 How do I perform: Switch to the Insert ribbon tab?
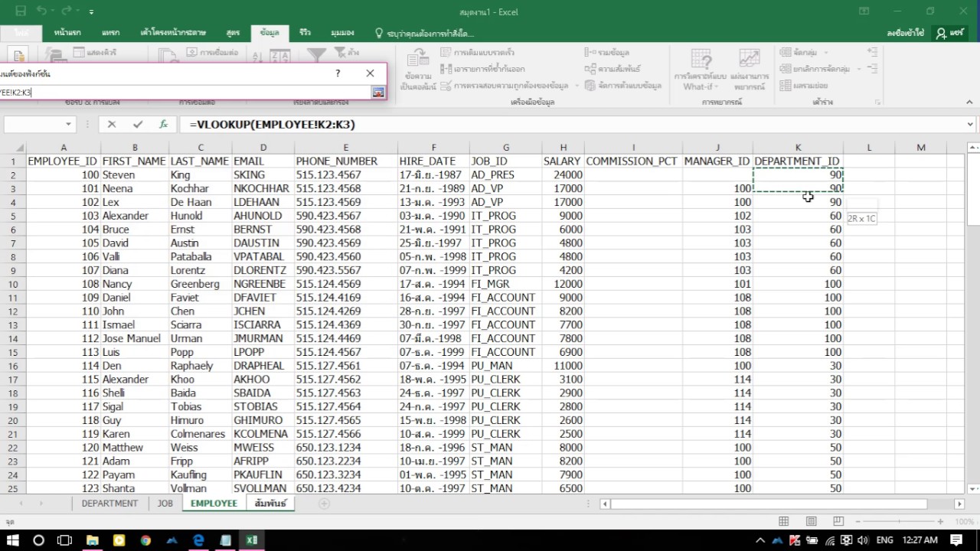pyautogui.click(x=110, y=33)
